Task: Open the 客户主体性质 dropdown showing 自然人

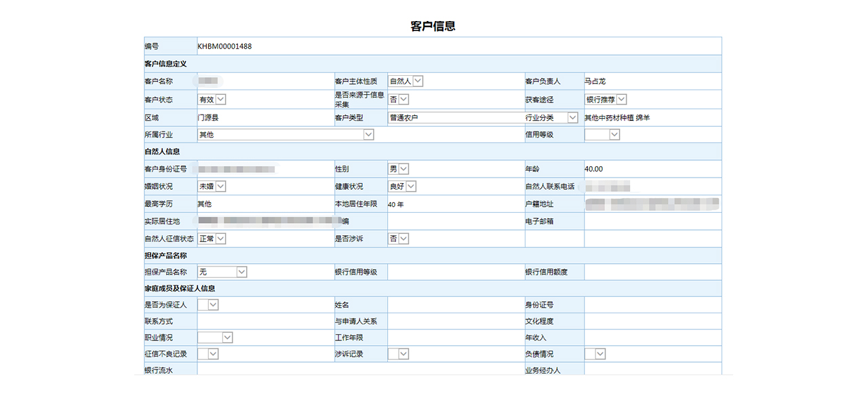Action: point(406,81)
